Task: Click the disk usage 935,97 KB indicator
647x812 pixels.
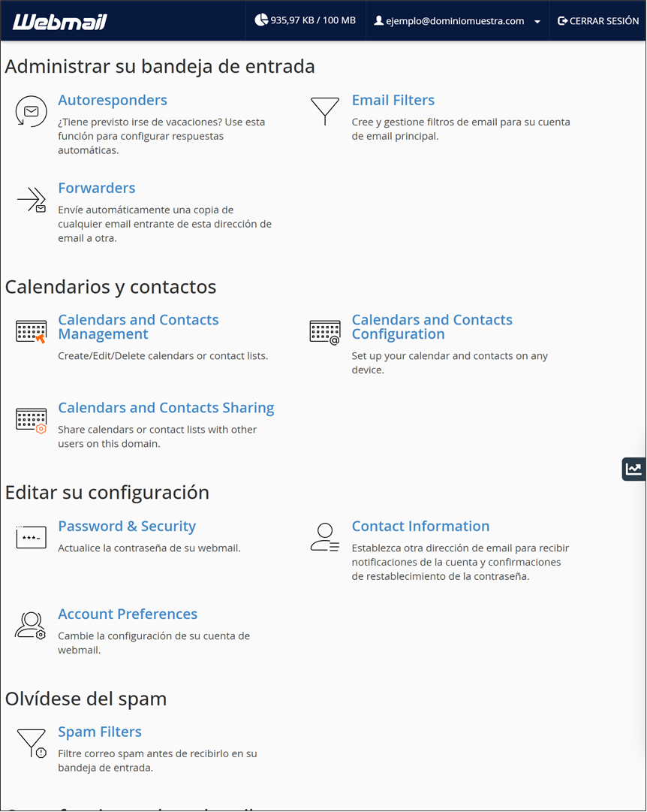Action: [x=305, y=20]
